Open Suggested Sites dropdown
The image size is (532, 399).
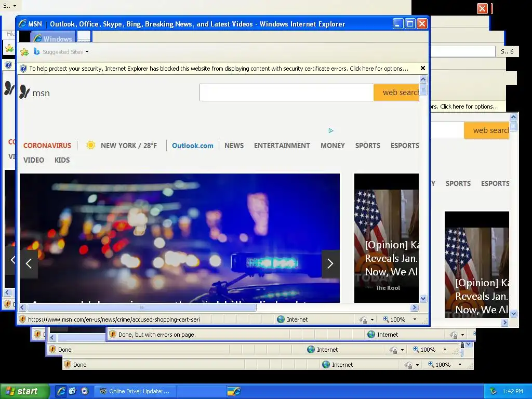87,52
